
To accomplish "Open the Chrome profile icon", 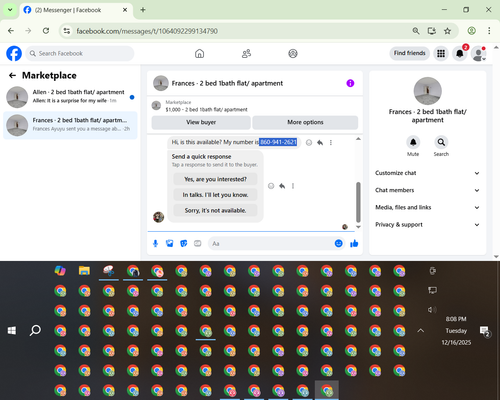I will [x=471, y=31].
